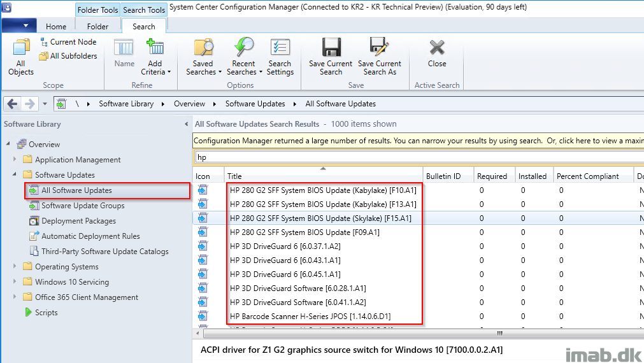Click scrollbar left arrow in results
This screenshot has width=644, height=363.
coord(198,333)
